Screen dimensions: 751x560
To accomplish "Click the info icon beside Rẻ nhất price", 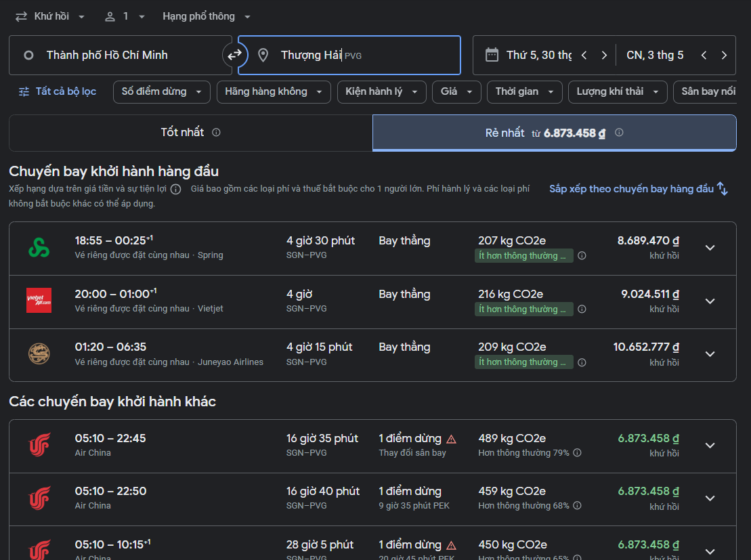I will click(619, 133).
